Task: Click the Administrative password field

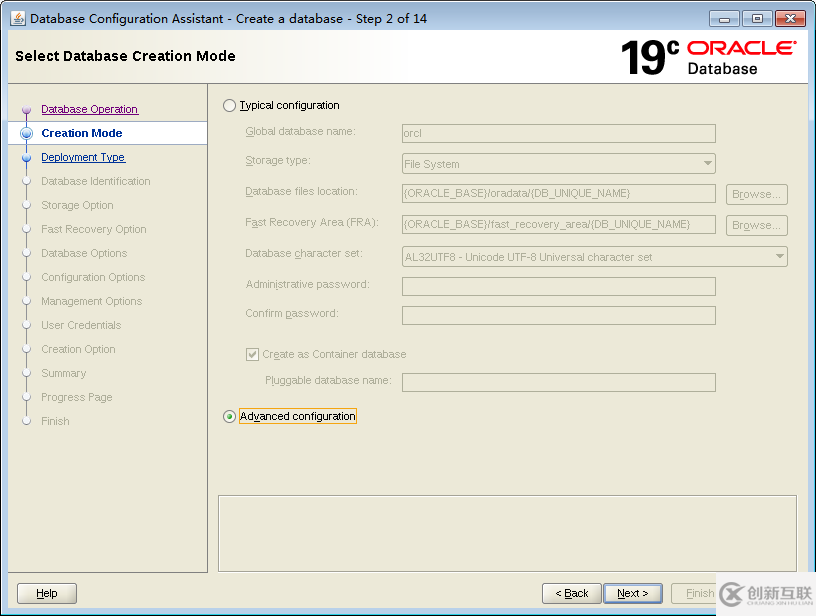Action: coord(558,286)
